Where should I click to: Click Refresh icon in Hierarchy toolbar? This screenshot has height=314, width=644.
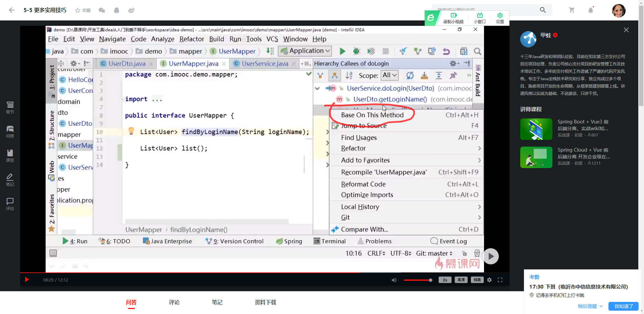410,75
